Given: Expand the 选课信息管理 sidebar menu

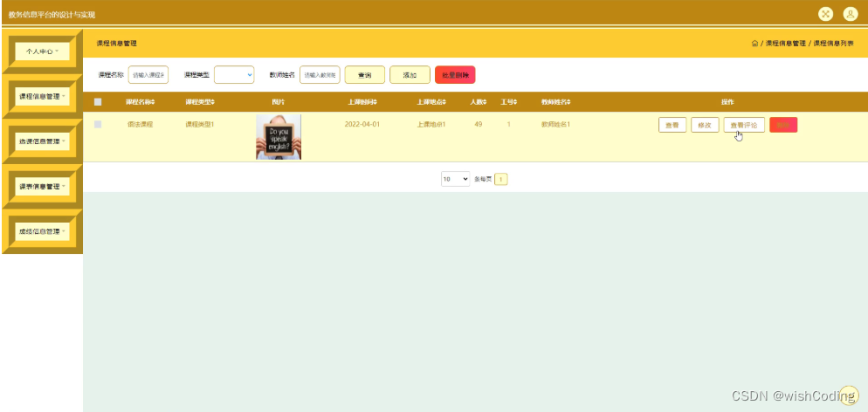Looking at the screenshot, I should pyautogui.click(x=42, y=141).
